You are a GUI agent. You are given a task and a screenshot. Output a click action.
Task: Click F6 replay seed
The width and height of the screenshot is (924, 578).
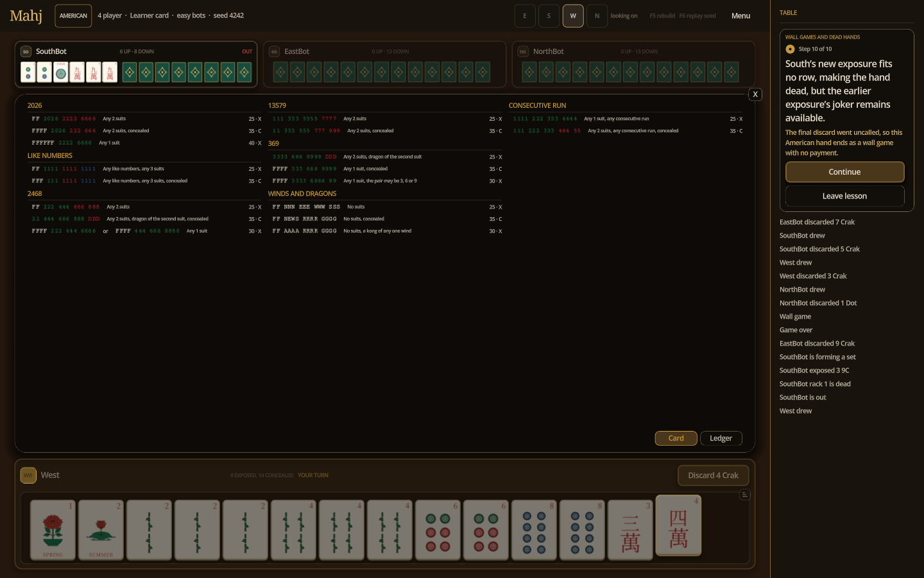(x=697, y=16)
